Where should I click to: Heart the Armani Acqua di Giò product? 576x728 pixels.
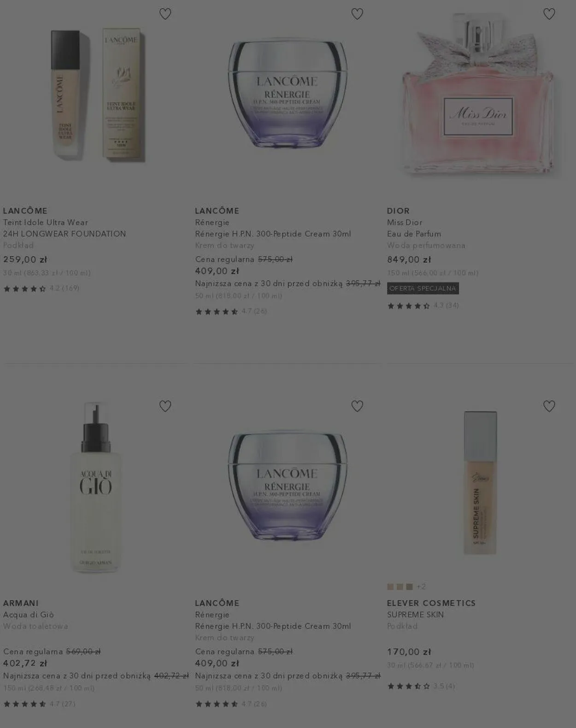coord(165,406)
